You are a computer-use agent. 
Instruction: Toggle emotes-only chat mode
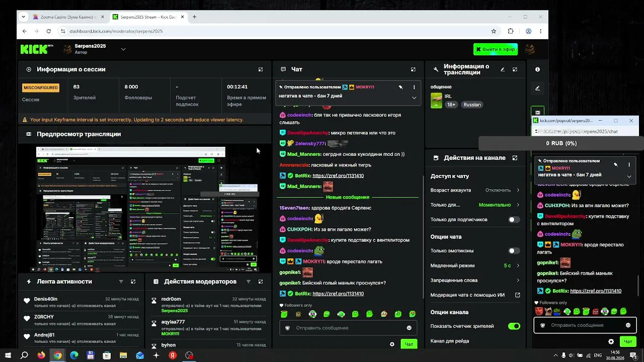pyautogui.click(x=514, y=251)
